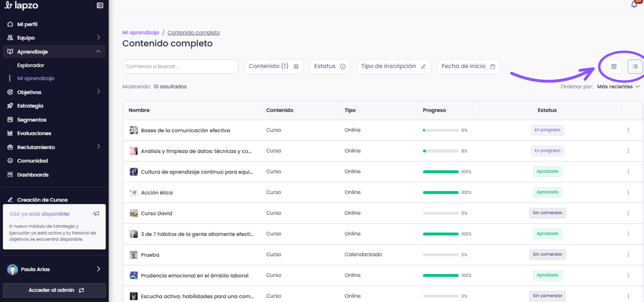Screen dimensions: 644x302
Task: Expand the Reclutamiento menu chevron
Action: pos(99,147)
